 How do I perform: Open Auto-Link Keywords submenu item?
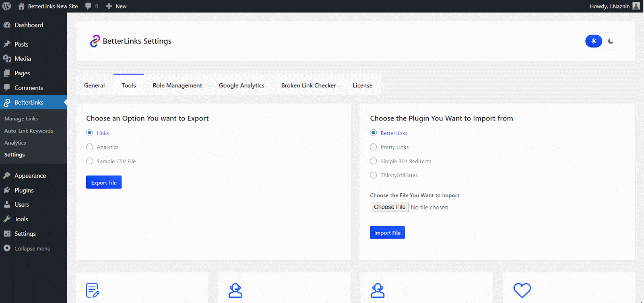(29, 131)
